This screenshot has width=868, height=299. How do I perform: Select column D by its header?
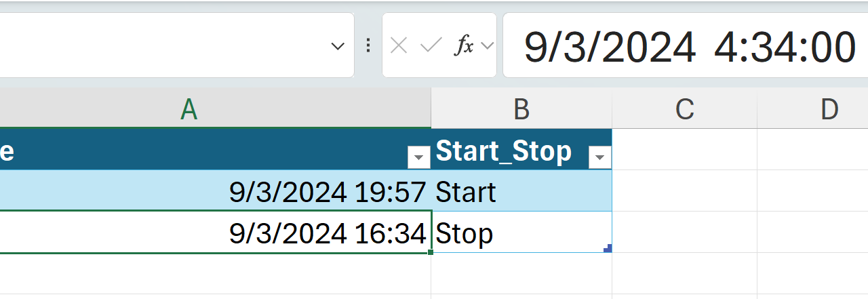829,109
